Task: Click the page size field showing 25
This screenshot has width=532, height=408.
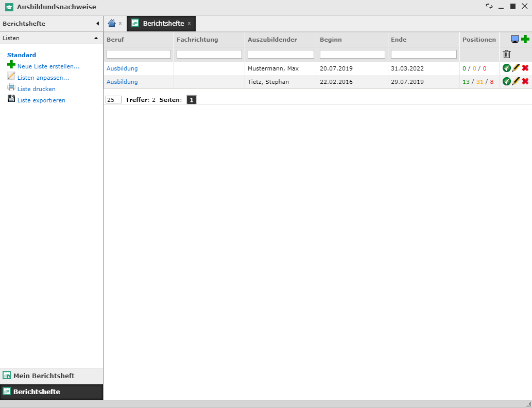Action: point(113,100)
